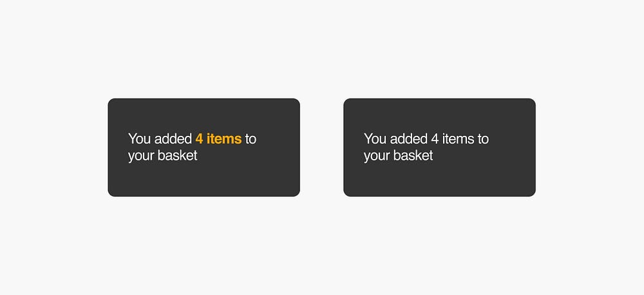
Task: Select the left notification card with orange text
Action: point(204,147)
